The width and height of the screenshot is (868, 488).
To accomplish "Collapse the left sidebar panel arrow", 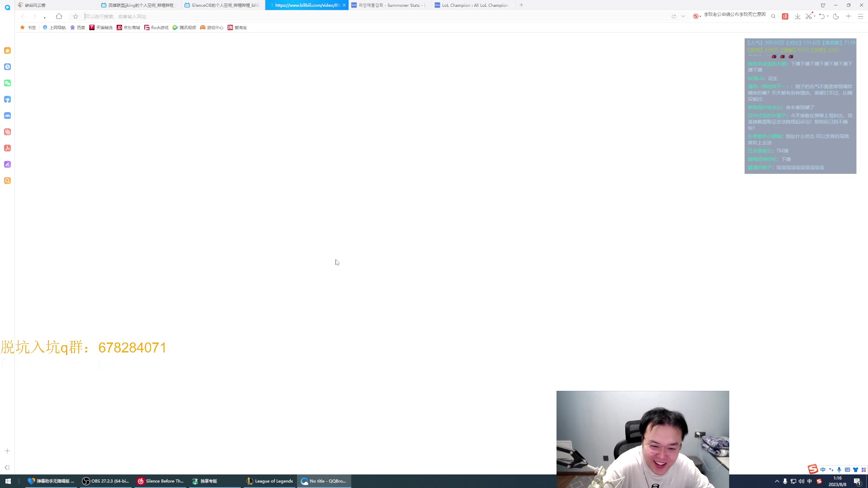I will tap(7, 468).
